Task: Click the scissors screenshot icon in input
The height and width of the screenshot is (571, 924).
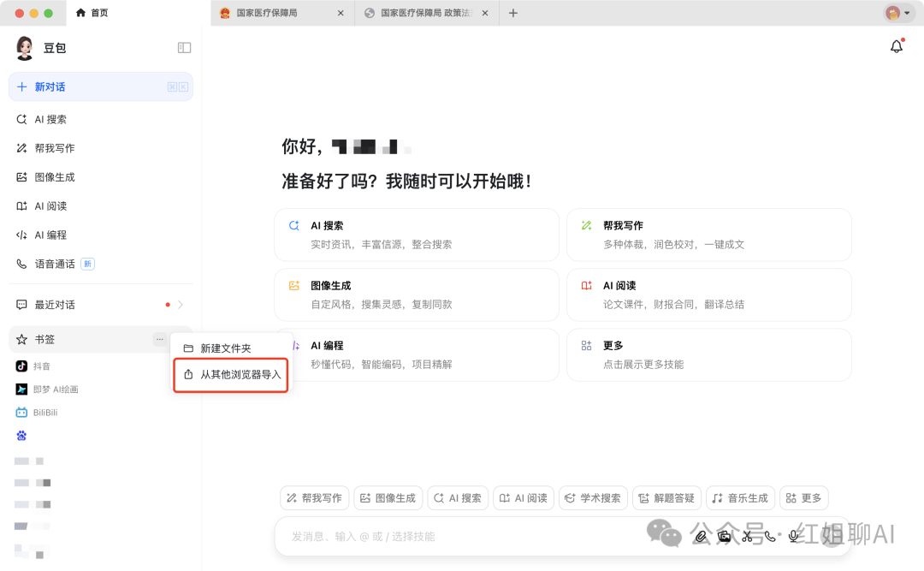Action: (x=747, y=536)
